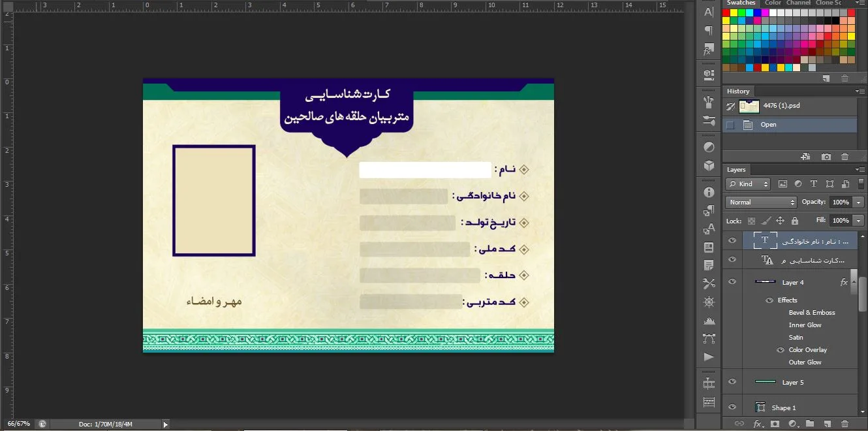The image size is (868, 431).
Task: Open the 3D panel cube icon
Action: click(x=709, y=166)
